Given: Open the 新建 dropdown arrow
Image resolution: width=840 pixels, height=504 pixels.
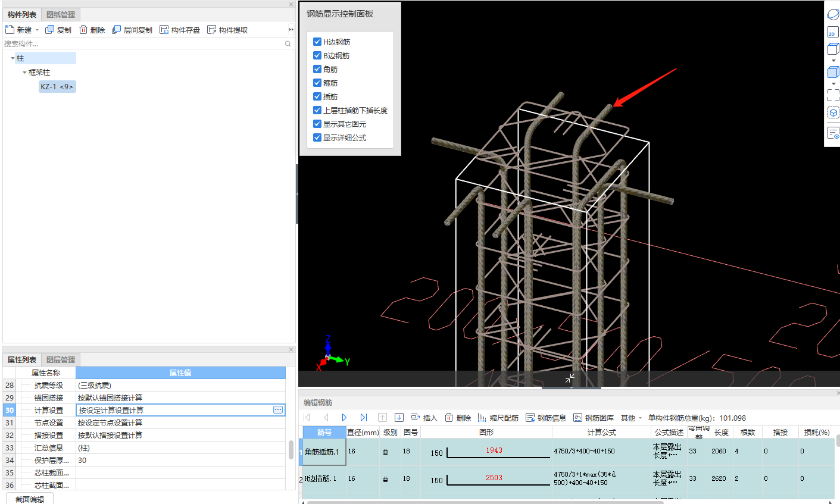Looking at the screenshot, I should pos(37,30).
